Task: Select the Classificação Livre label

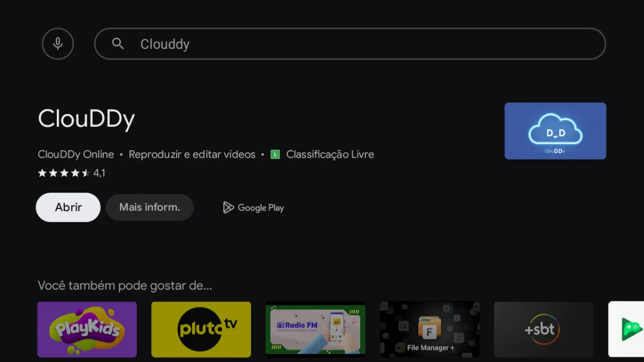Action: (x=330, y=154)
